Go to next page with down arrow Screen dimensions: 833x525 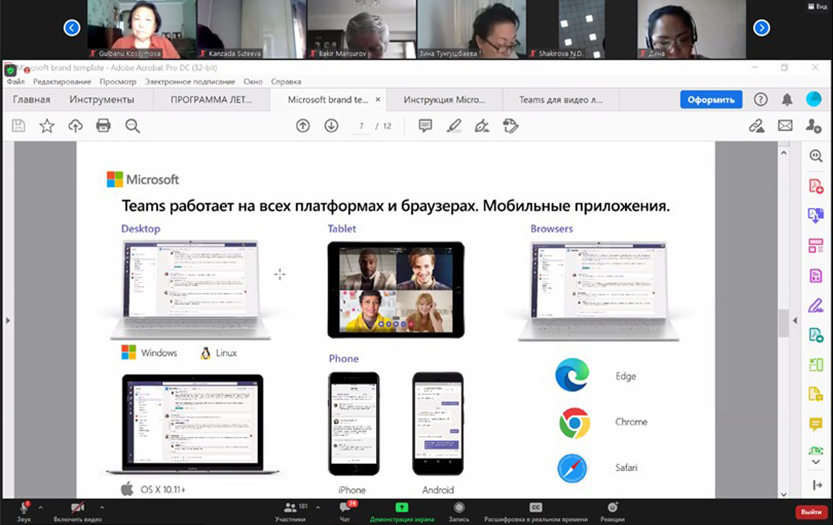coord(331,126)
